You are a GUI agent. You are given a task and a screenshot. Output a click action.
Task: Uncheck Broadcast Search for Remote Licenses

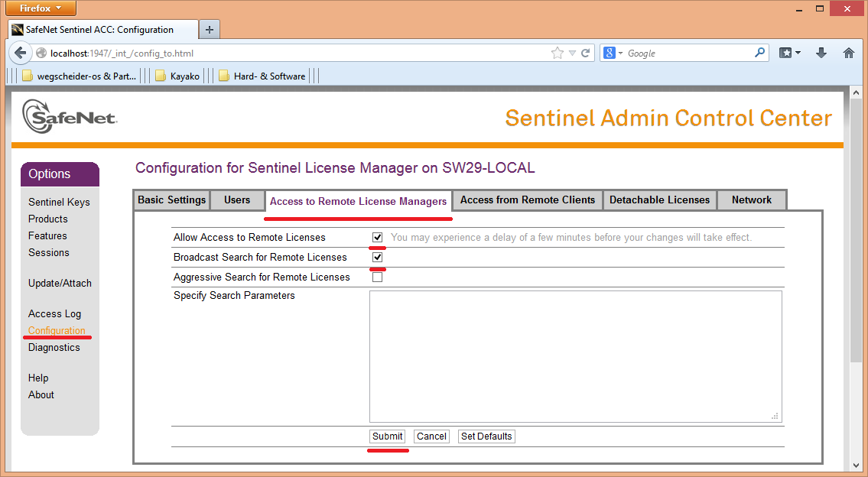378,258
